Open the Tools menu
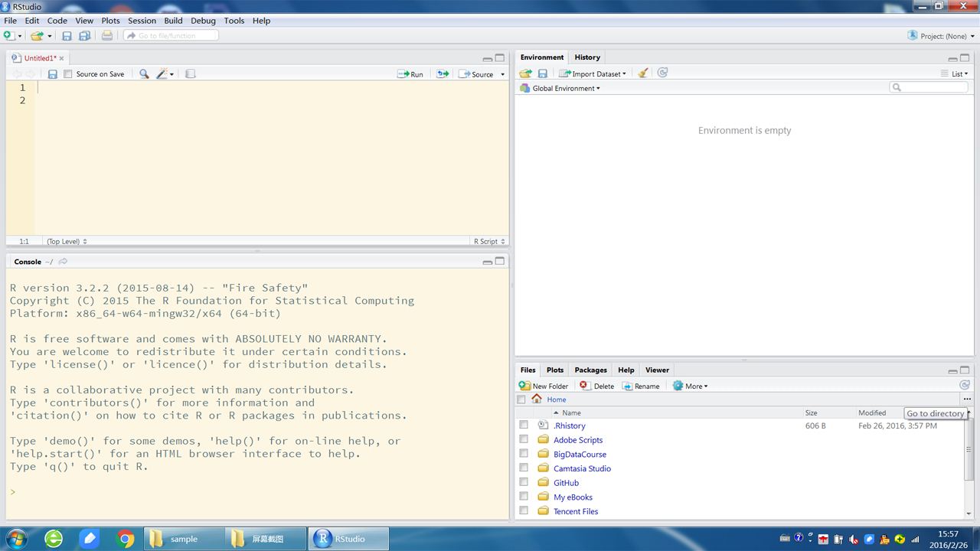The image size is (980, 551). pos(234,21)
